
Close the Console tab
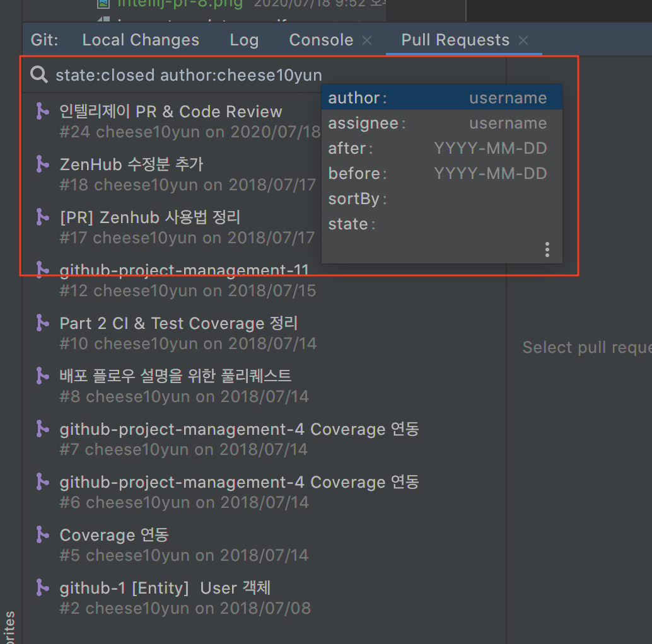367,40
